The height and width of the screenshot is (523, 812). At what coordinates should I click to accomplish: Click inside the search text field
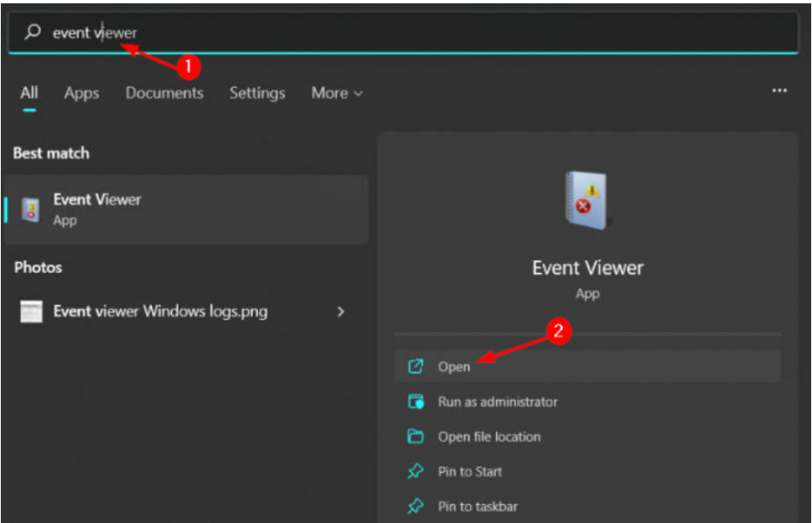413,32
